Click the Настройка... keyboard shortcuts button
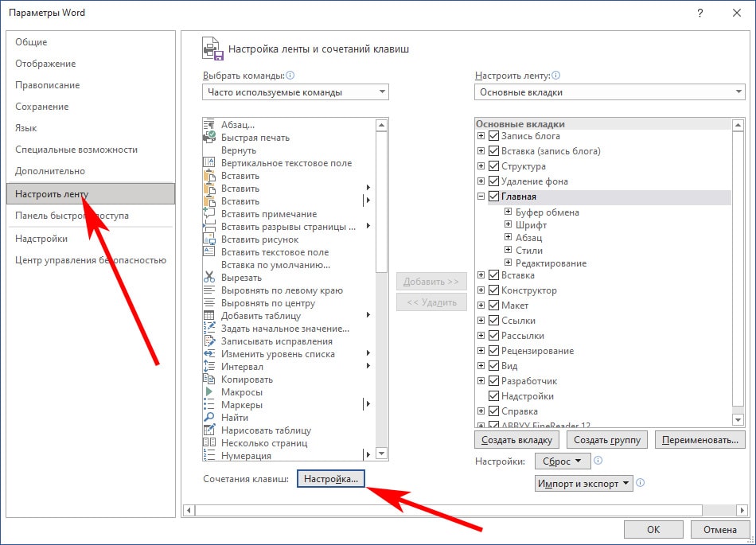 point(331,479)
